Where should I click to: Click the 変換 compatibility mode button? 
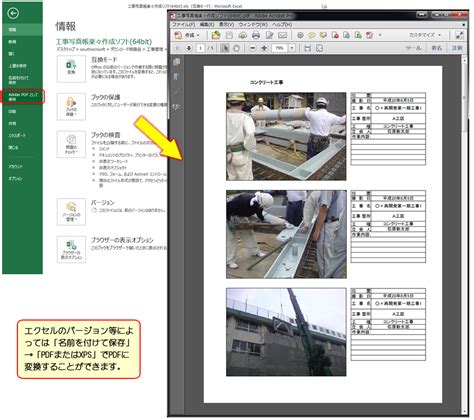(71, 69)
